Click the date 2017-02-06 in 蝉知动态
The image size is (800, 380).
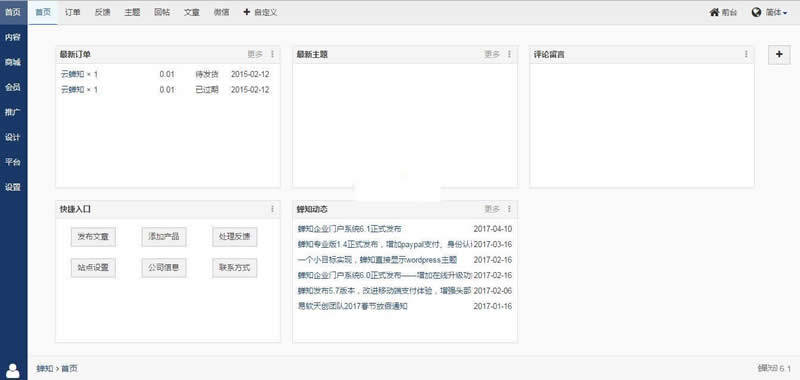tap(493, 291)
